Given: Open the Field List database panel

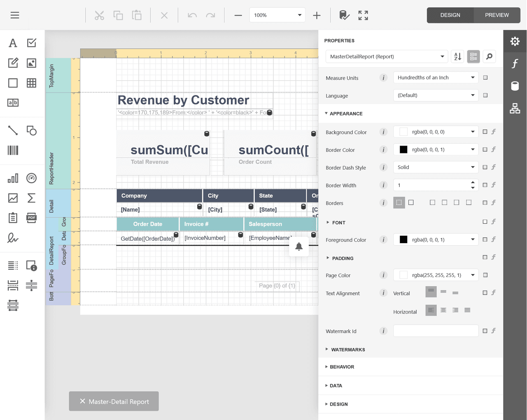Looking at the screenshot, I should [515, 86].
